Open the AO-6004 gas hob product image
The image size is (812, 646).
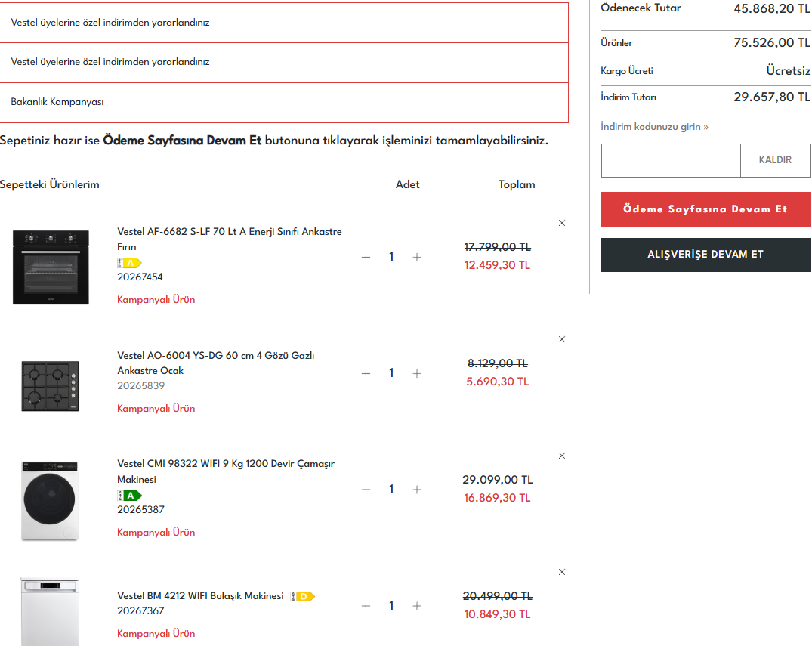tap(51, 386)
